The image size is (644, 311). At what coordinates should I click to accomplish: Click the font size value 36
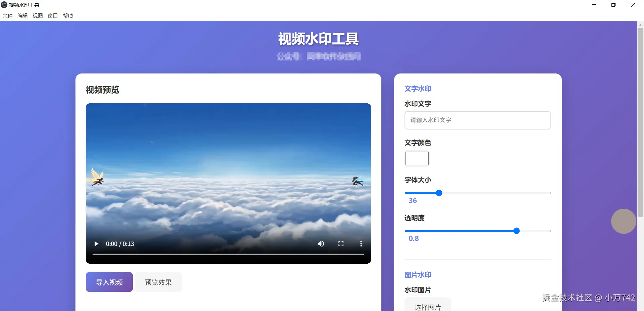[413, 201]
